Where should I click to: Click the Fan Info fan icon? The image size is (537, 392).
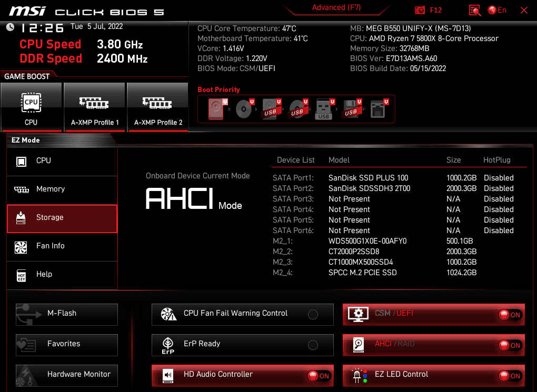coord(21,247)
